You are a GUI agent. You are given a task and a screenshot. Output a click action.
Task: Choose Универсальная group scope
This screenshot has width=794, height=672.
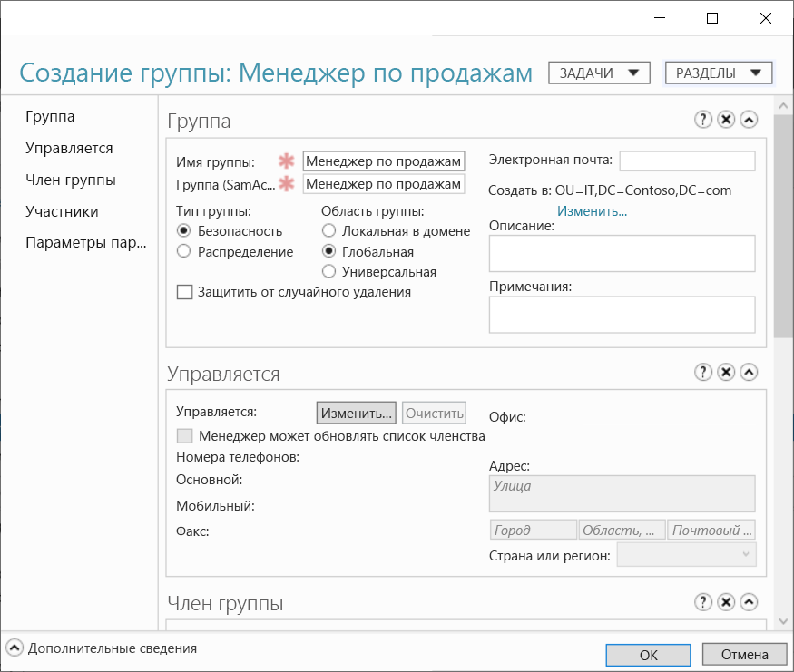point(329,272)
